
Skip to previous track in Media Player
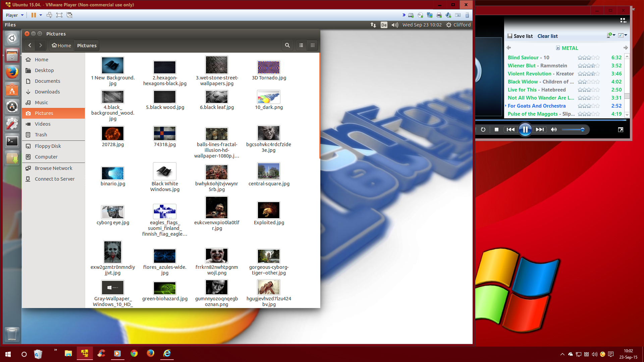point(511,130)
